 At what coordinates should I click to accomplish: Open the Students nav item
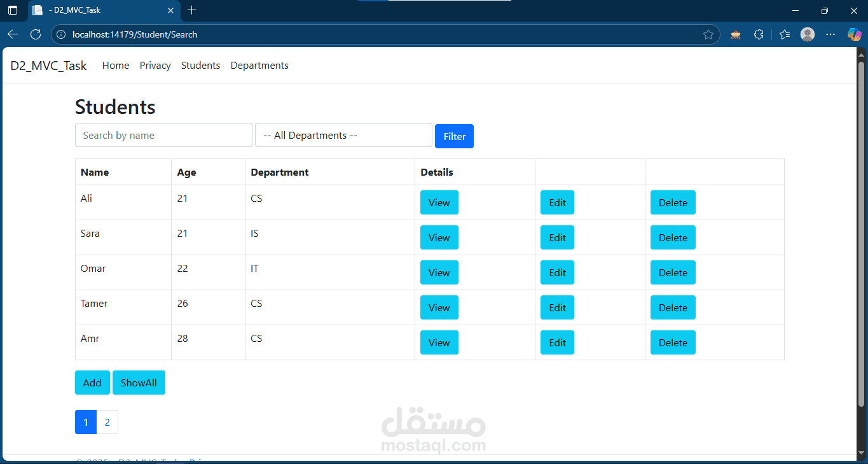[x=200, y=66]
